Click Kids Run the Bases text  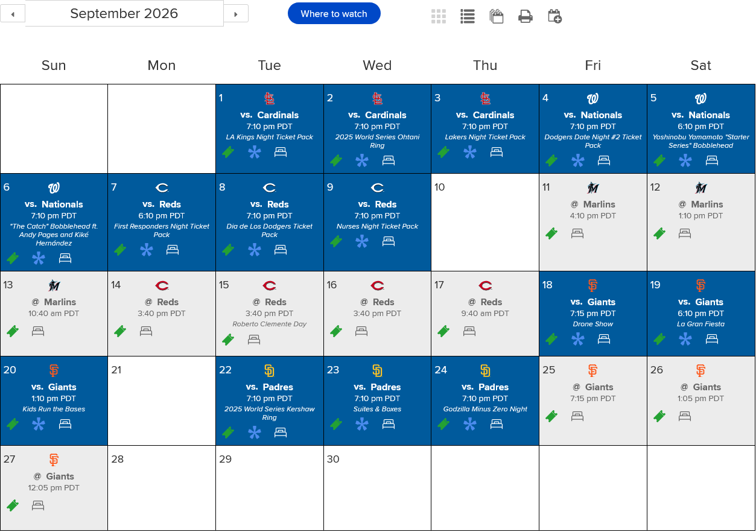[x=54, y=409]
